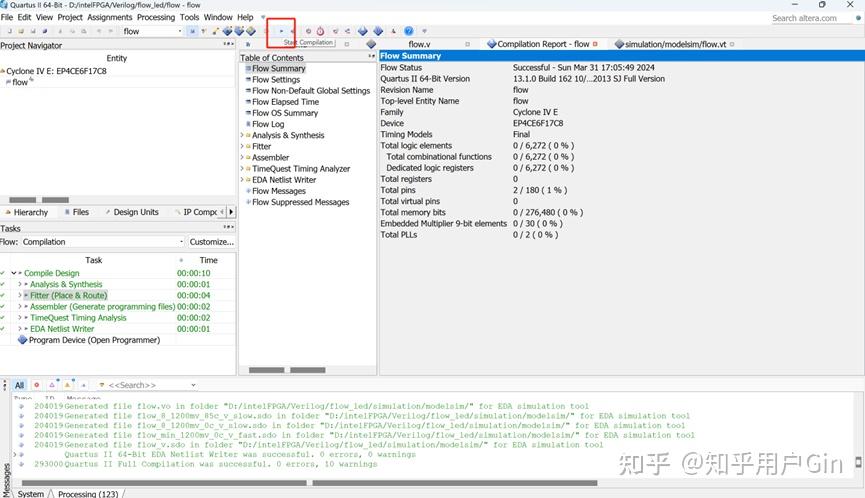This screenshot has height=498, width=865.
Task: Click the Open file toolbar icon
Action: tap(21, 31)
